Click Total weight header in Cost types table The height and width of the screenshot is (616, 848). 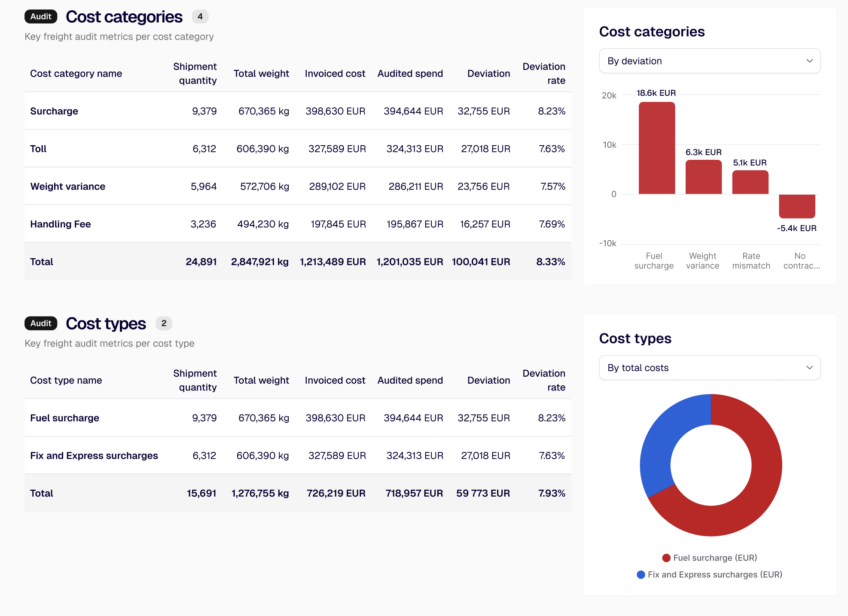point(261,380)
